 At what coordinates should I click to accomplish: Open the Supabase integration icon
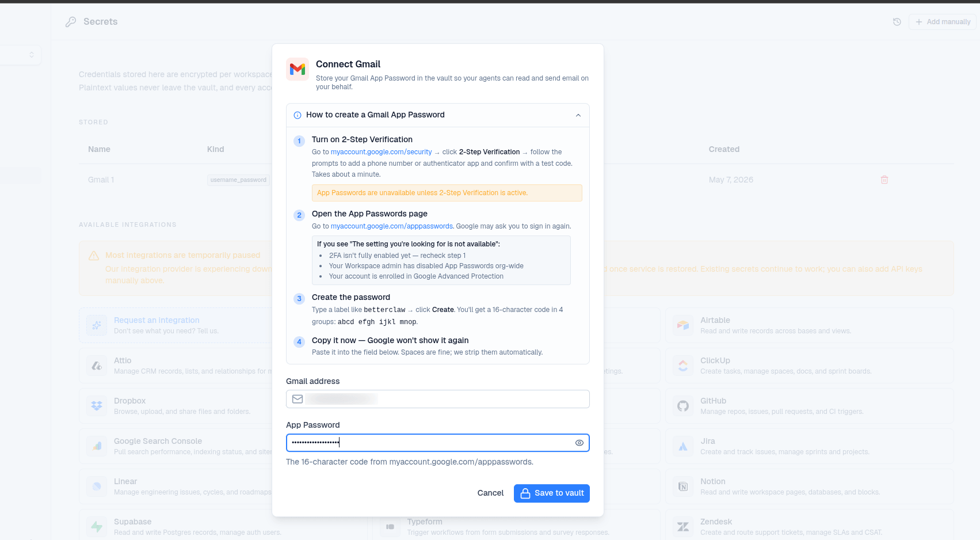tap(97, 527)
